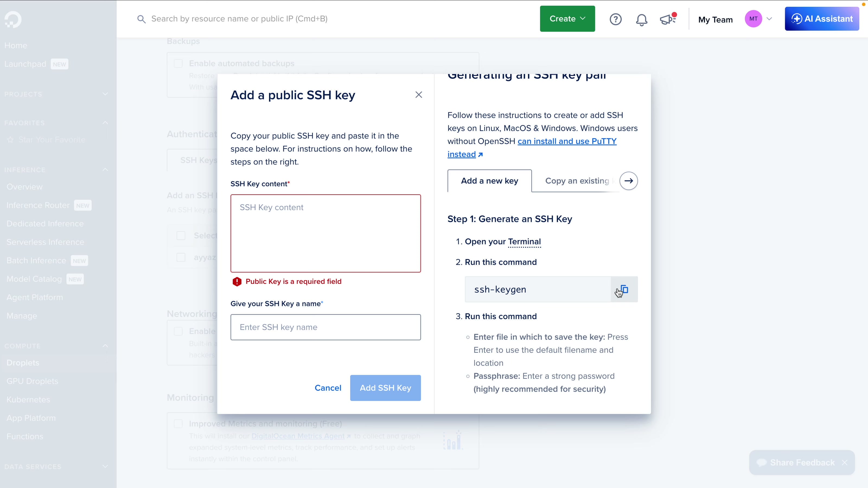Click the search magnifier icon
Screen dimensions: 868x488
(141, 19)
